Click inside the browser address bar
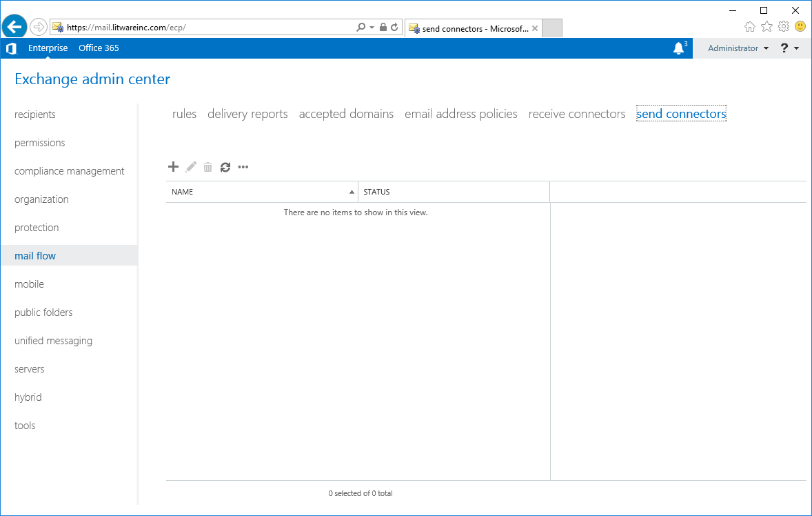This screenshot has height=516, width=812. point(207,26)
